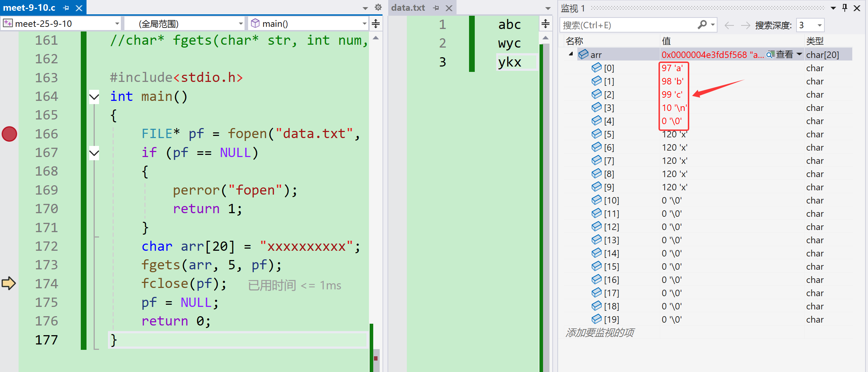This screenshot has width=868, height=372.
Task: Open the (全局范围) scope dropdown
Action: 241,24
